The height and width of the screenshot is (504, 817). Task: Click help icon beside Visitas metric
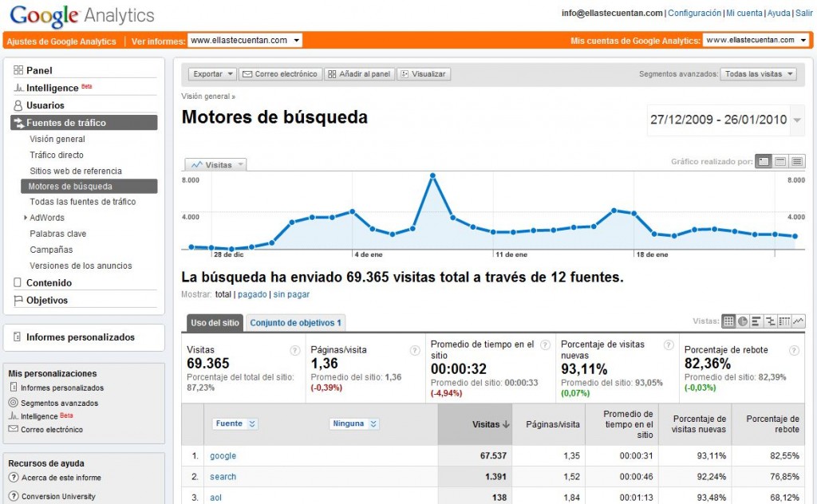point(295,350)
